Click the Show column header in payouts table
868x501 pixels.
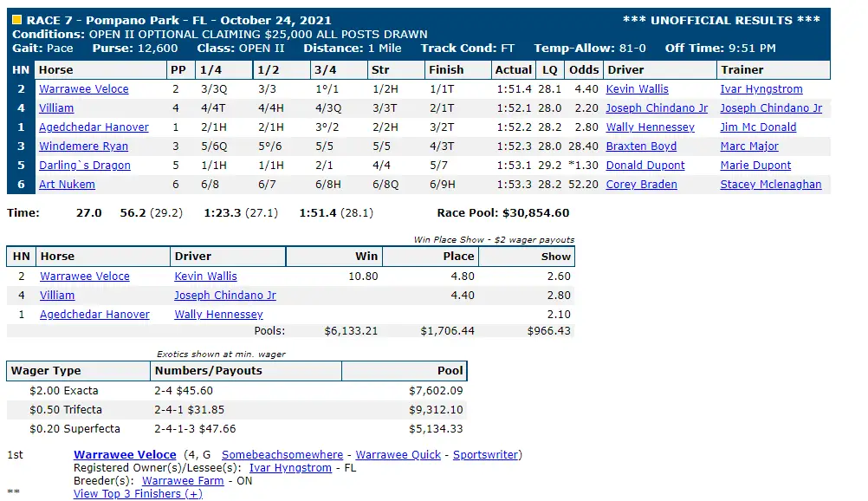coord(527,256)
